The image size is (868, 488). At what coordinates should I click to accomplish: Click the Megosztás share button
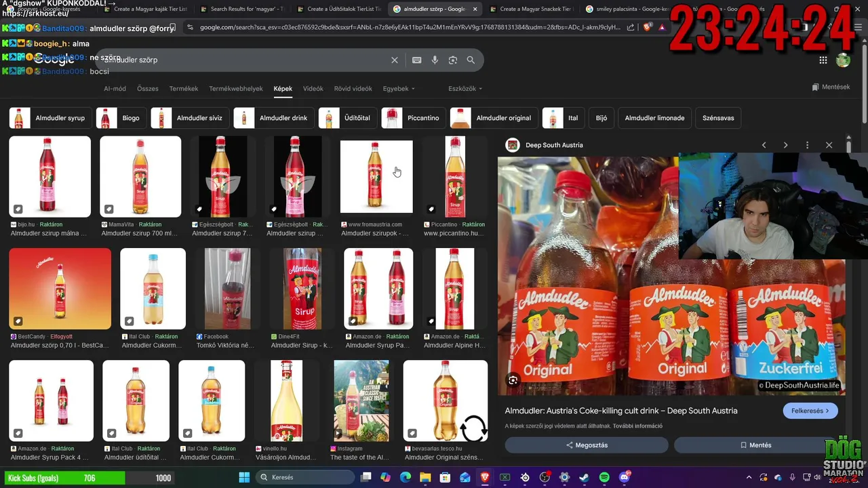pos(587,445)
